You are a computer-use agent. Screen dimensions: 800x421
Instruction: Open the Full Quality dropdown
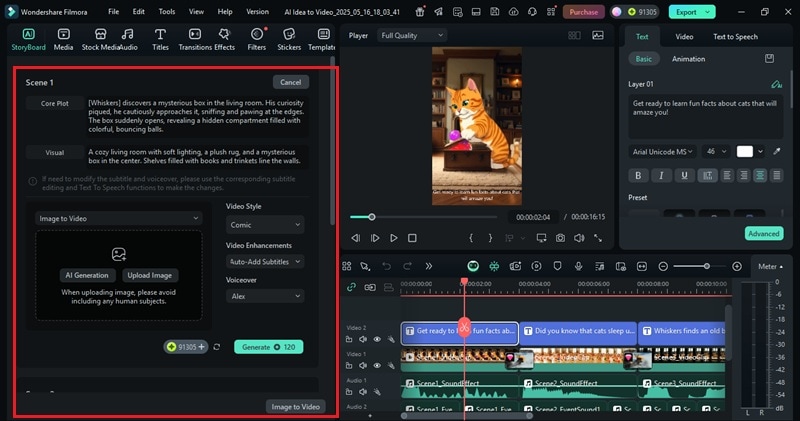(412, 35)
